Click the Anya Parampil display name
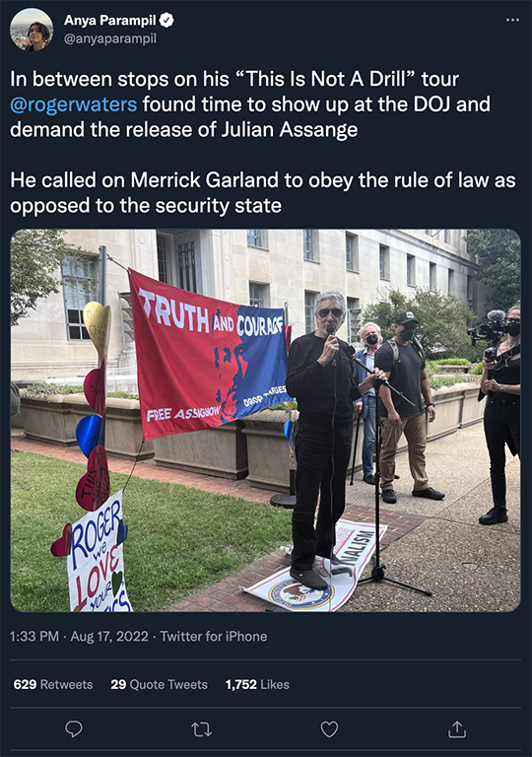The width and height of the screenshot is (532, 757). click(x=110, y=21)
